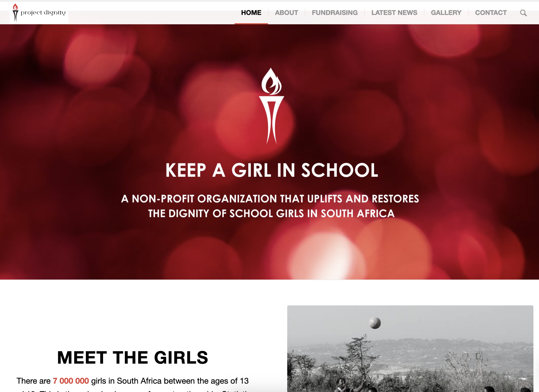Open the search magnifier icon
Image resolution: width=539 pixels, height=392 pixels.
click(523, 13)
